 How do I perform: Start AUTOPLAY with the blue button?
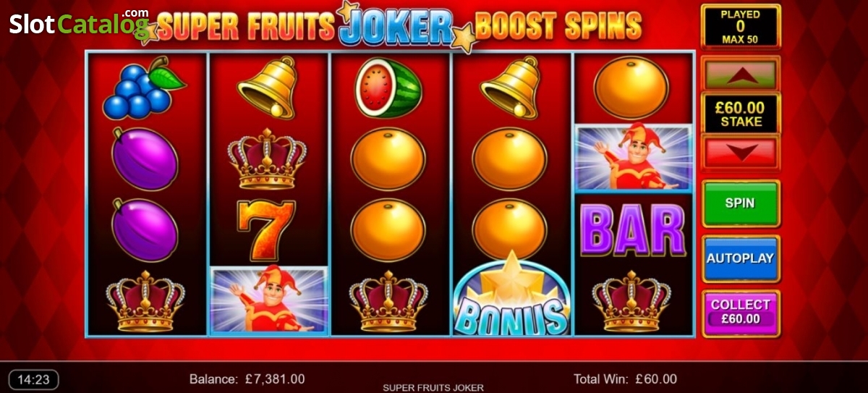(741, 258)
